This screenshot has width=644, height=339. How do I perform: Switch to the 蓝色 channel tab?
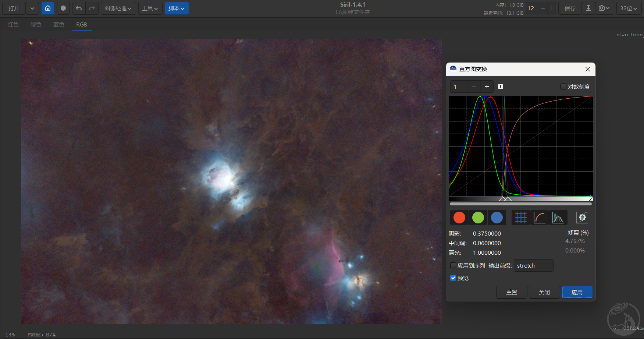click(x=58, y=24)
